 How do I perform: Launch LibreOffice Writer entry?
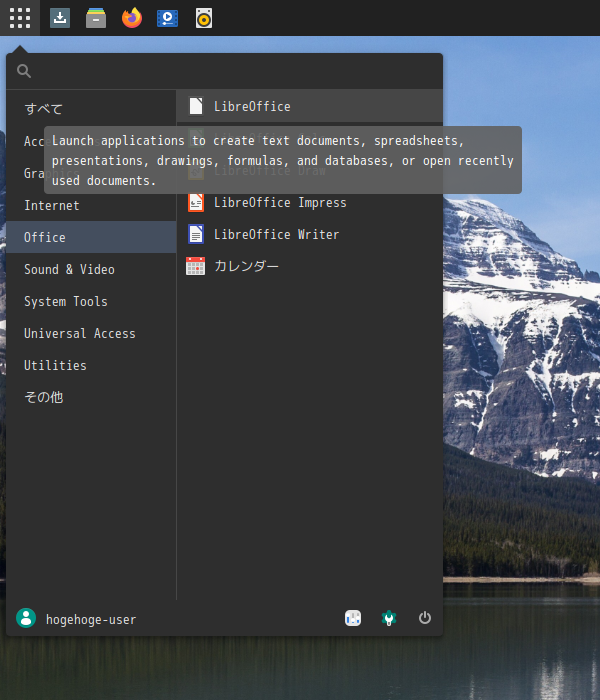click(x=310, y=234)
